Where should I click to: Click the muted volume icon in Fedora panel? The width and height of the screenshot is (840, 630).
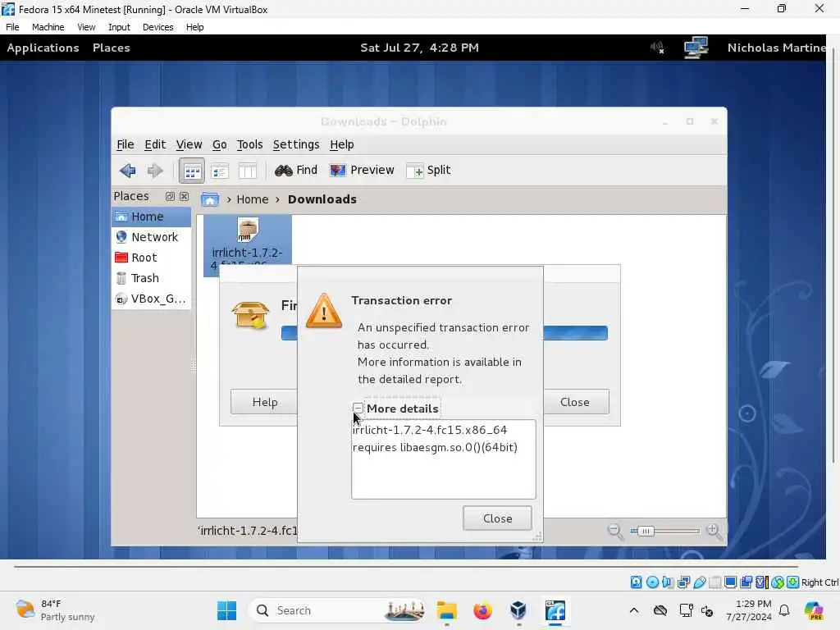click(x=657, y=48)
